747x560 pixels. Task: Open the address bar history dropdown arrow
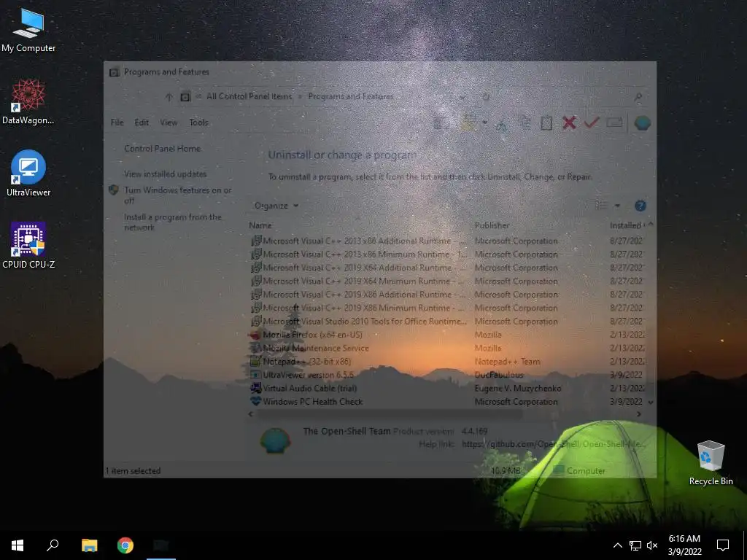point(462,97)
